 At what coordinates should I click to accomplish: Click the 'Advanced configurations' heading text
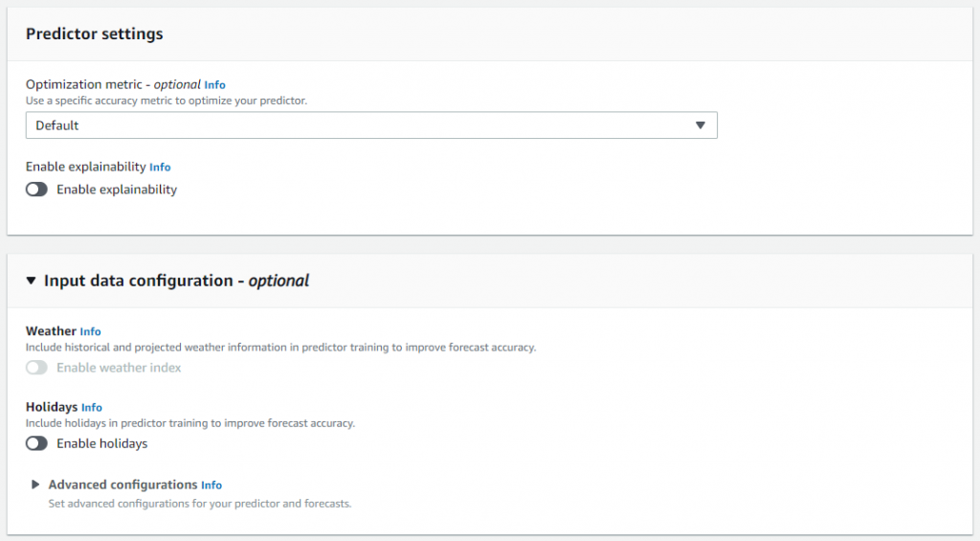[x=123, y=485]
